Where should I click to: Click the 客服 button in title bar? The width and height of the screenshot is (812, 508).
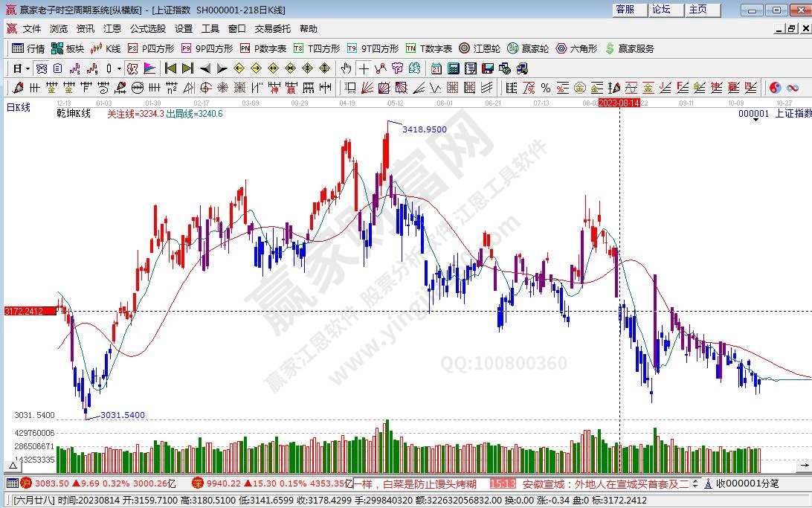pos(625,10)
